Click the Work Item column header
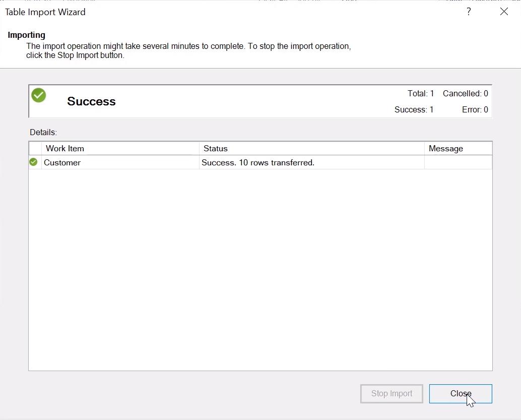 [64, 148]
